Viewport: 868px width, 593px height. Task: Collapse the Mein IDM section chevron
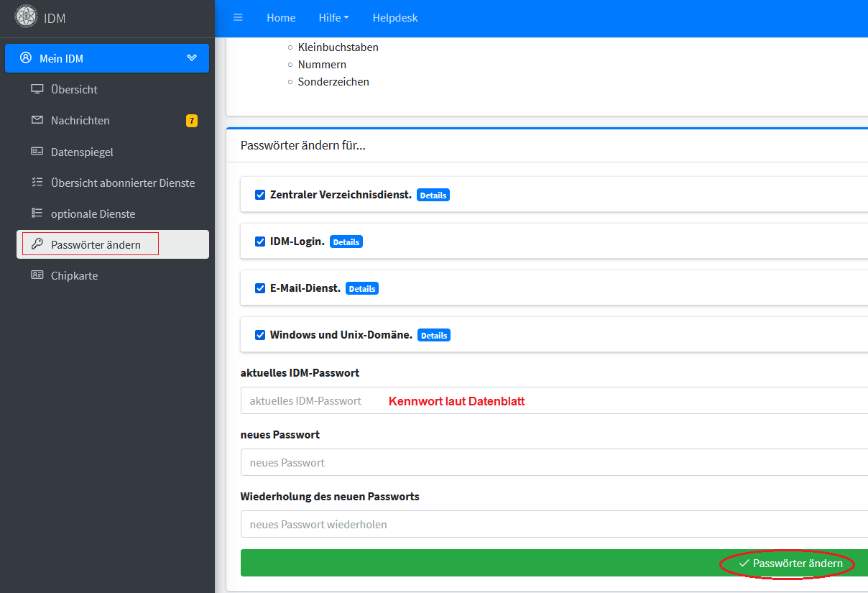[x=192, y=58]
